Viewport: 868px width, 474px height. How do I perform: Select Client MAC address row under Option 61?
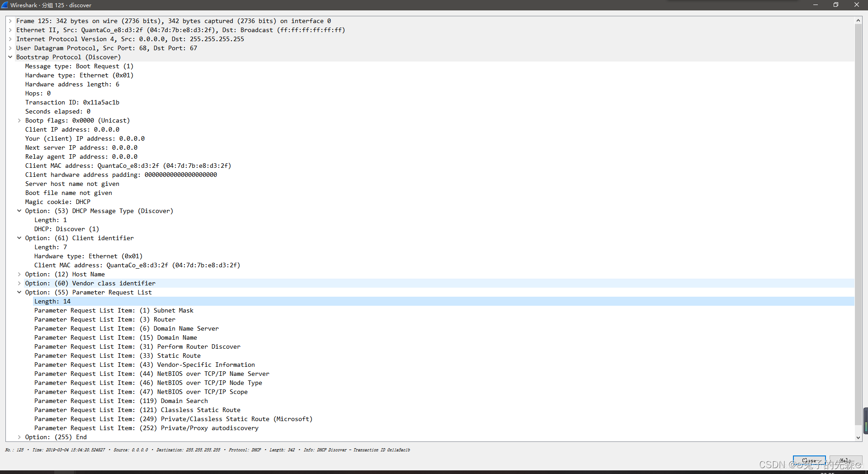pyautogui.click(x=137, y=265)
